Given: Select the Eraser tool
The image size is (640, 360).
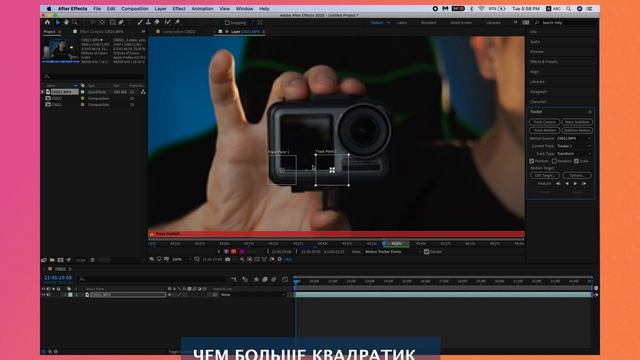Looking at the screenshot, I should (157, 22).
